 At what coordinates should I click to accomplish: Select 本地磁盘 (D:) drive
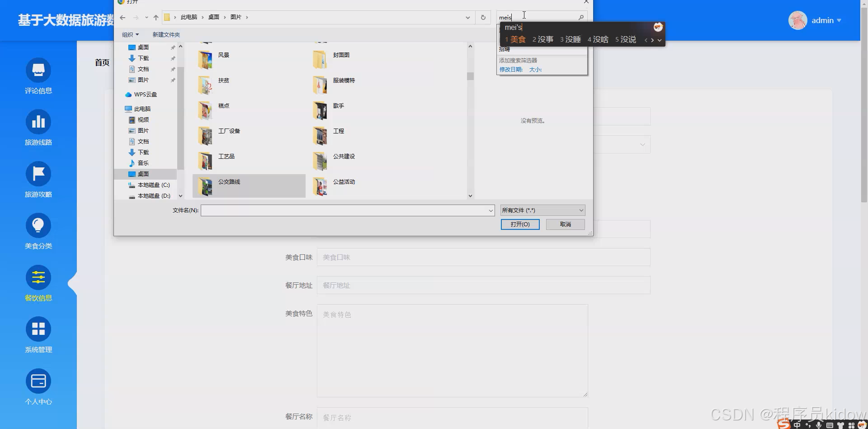pyautogui.click(x=149, y=196)
